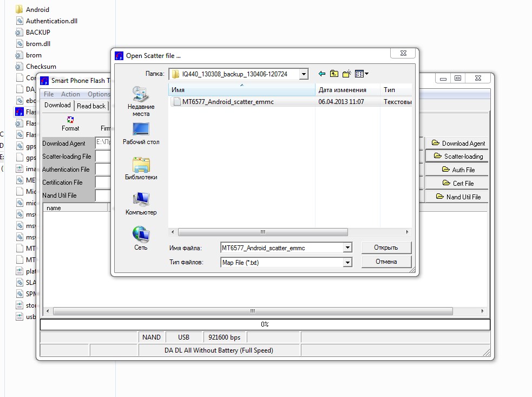Click the file list horizontal scrollbar

(262, 231)
